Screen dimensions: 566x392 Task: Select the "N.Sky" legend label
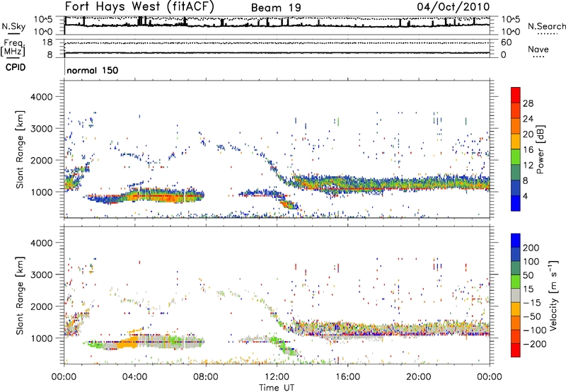[x=13, y=26]
